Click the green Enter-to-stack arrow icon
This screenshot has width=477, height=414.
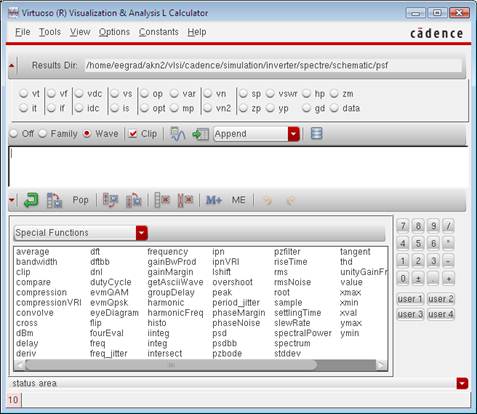(x=31, y=200)
